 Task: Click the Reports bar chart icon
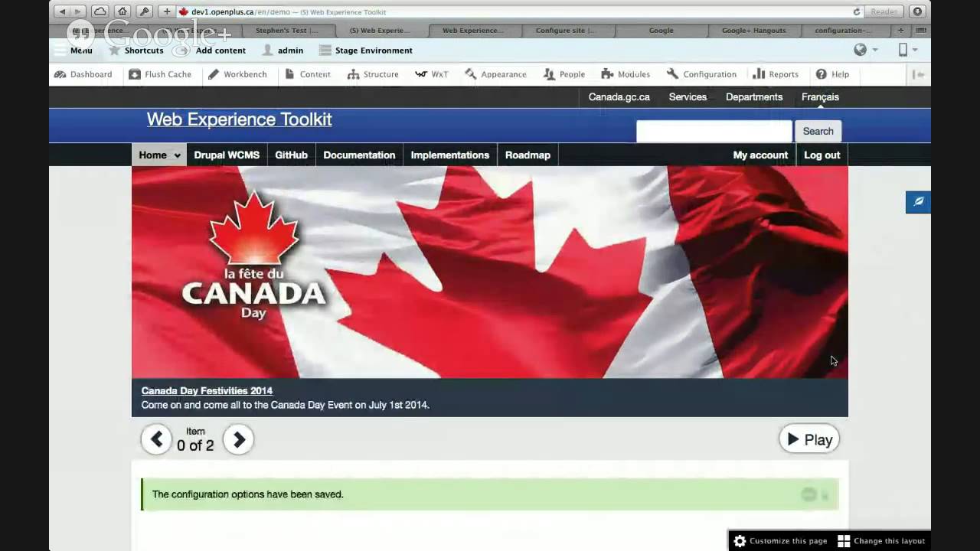point(759,74)
